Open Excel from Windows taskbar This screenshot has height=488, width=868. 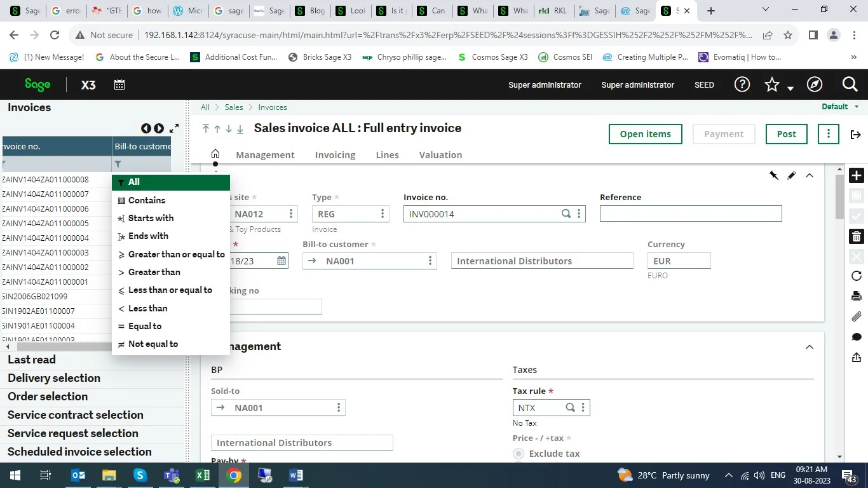tap(203, 475)
